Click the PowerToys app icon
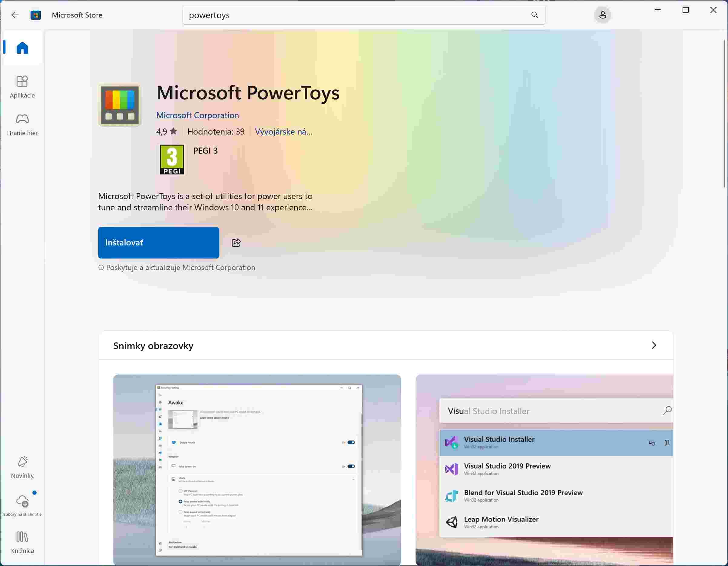Screen dimensions: 728x566 pyautogui.click(x=120, y=105)
